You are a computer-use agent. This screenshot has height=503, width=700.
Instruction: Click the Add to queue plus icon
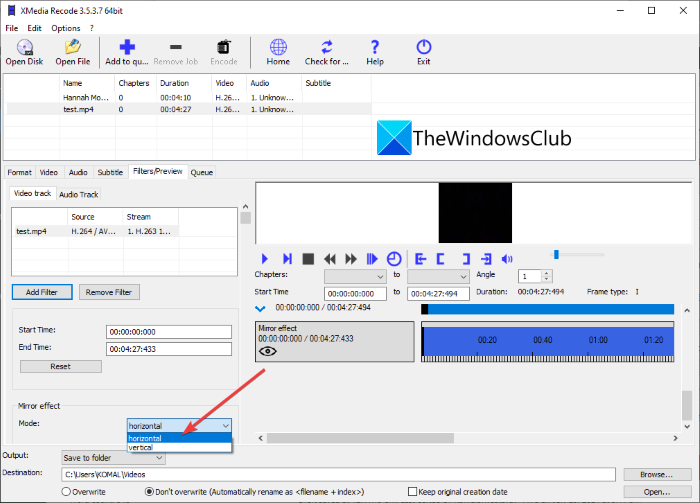(x=127, y=47)
